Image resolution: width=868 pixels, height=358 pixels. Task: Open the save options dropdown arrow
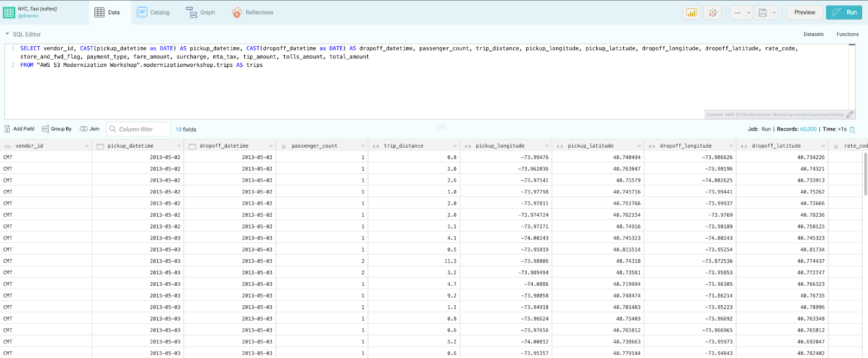point(774,12)
